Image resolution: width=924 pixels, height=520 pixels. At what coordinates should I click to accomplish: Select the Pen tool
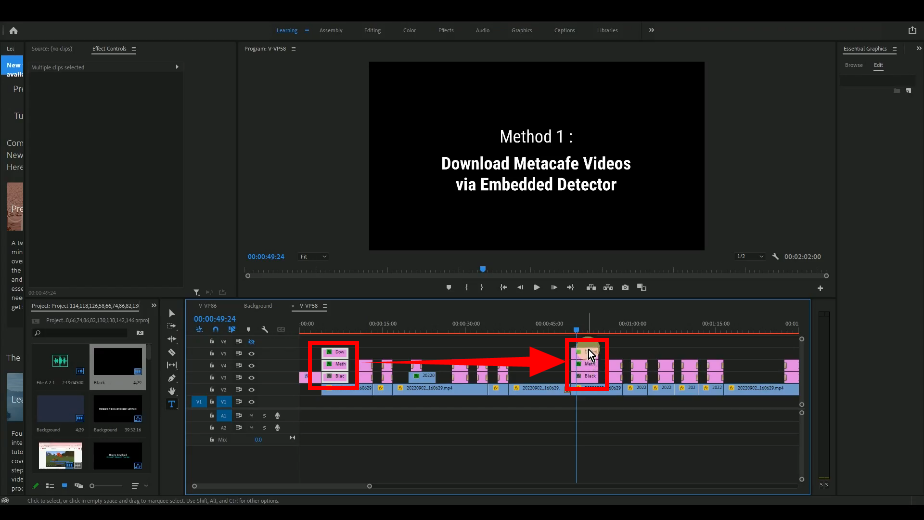click(x=171, y=379)
